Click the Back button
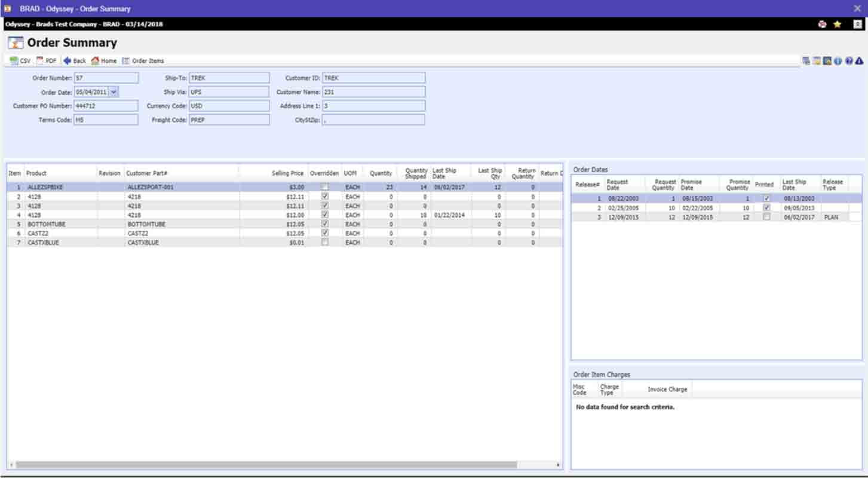The height and width of the screenshot is (478, 868). [x=75, y=60]
